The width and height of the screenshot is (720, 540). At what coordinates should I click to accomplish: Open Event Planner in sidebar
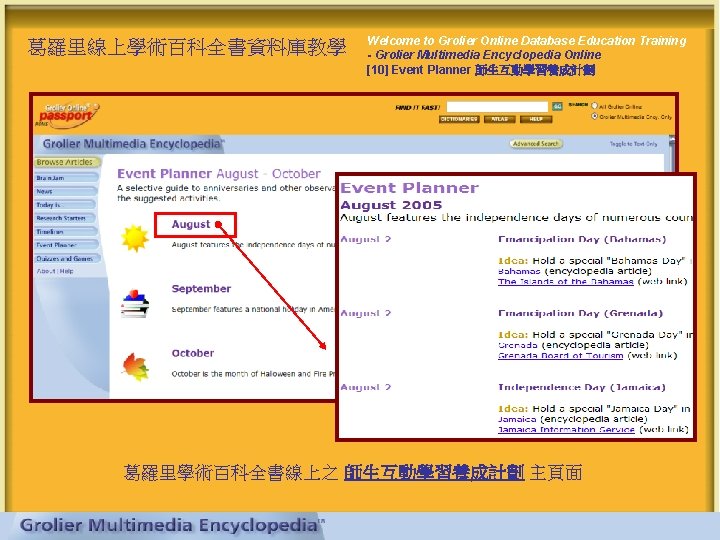(x=66, y=245)
